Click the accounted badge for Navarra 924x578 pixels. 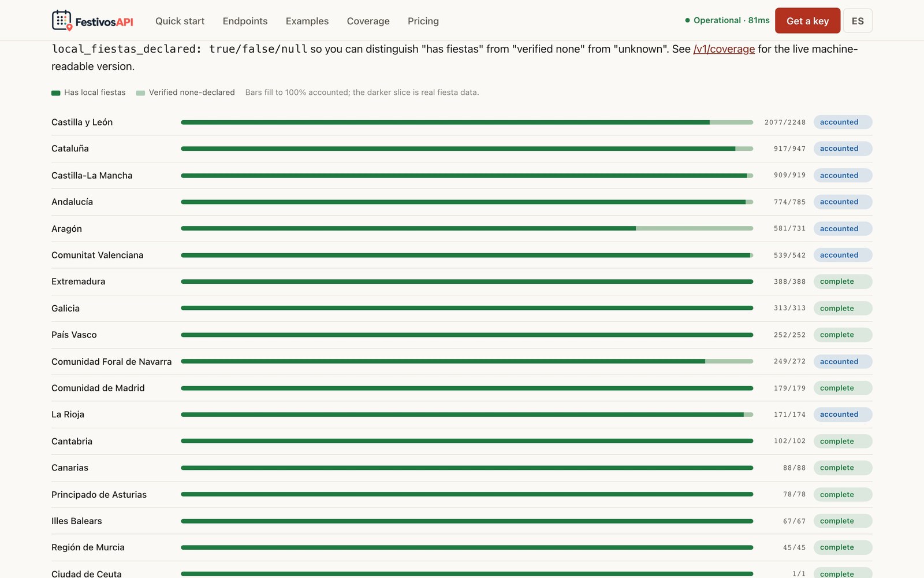pos(843,361)
